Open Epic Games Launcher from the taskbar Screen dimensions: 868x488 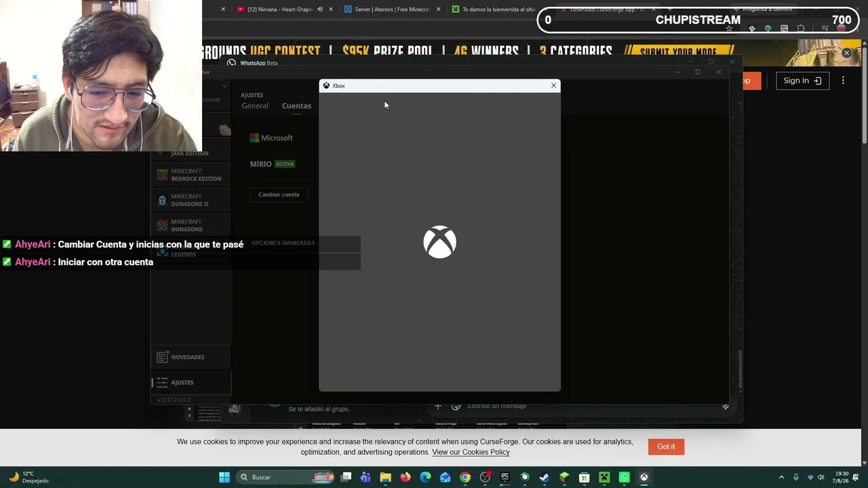tap(505, 477)
